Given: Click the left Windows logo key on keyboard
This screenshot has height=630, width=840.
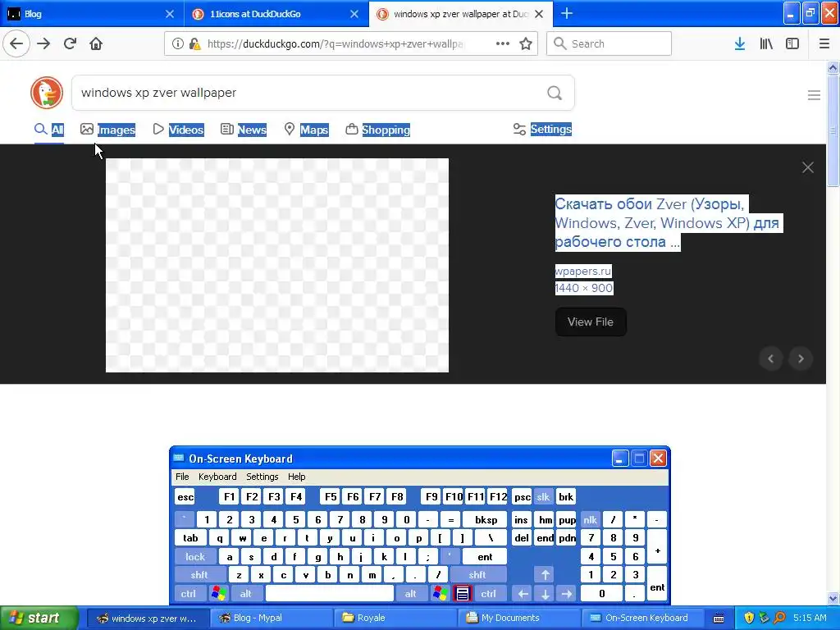Looking at the screenshot, I should [218, 593].
